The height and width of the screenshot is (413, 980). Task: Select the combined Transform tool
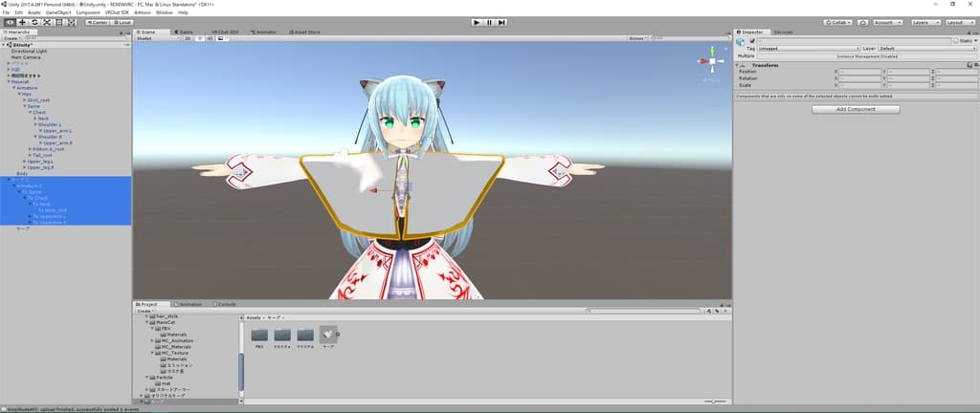72,22
